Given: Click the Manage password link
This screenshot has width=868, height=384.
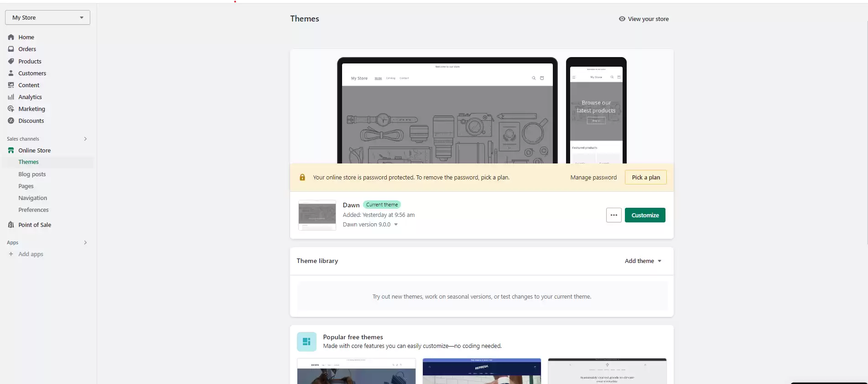Looking at the screenshot, I should pos(593,177).
